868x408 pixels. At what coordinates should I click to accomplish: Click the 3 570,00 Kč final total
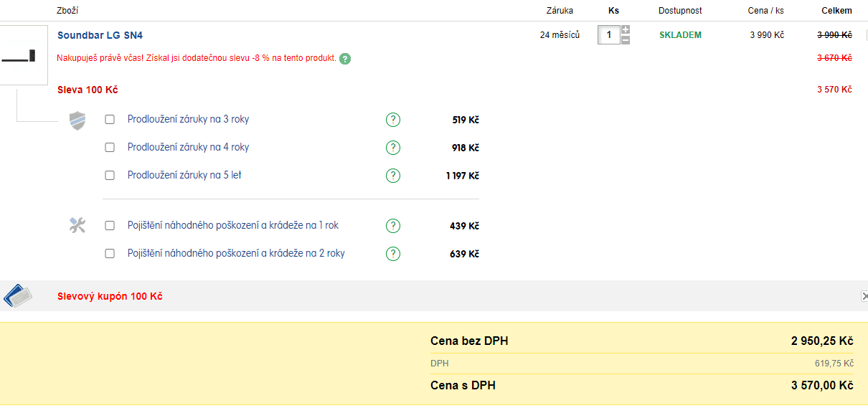tap(822, 386)
